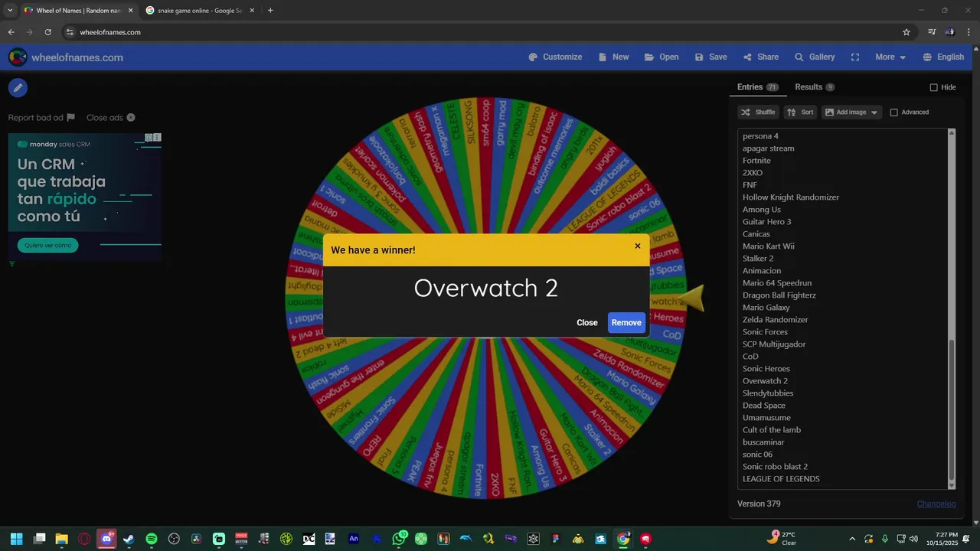Open Spotify from the taskbar
The width and height of the screenshot is (980, 551).
click(152, 539)
